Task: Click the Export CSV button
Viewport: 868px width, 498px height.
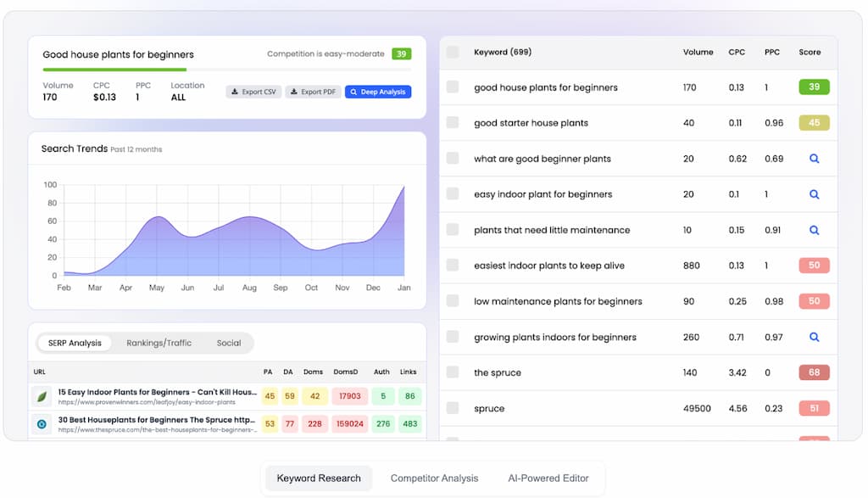Action: [253, 92]
